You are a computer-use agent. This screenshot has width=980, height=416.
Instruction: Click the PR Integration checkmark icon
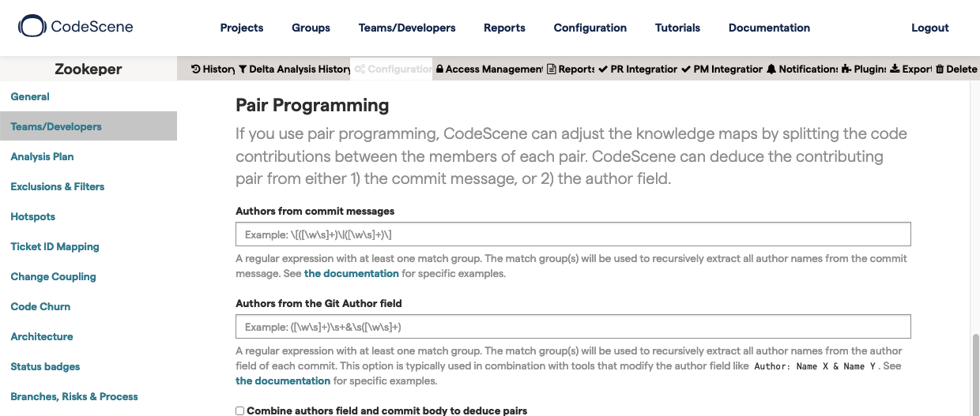[604, 69]
